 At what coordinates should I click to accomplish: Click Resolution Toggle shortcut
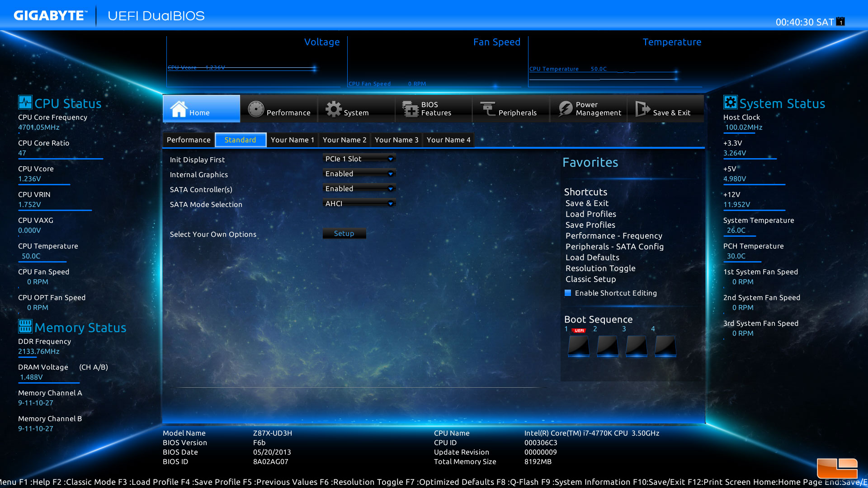click(x=600, y=268)
